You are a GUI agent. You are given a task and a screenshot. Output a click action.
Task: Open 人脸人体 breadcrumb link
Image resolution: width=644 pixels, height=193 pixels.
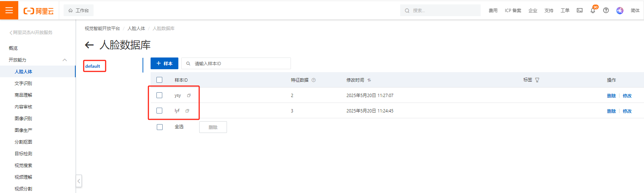point(136,29)
